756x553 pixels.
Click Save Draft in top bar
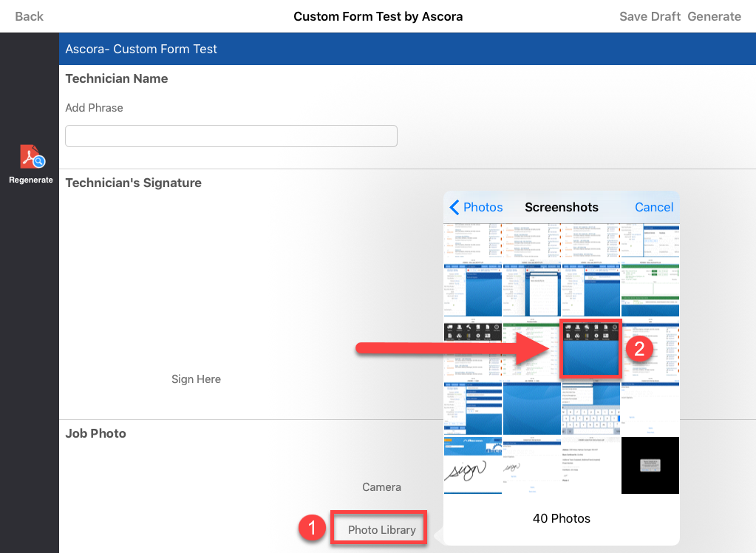tap(650, 16)
